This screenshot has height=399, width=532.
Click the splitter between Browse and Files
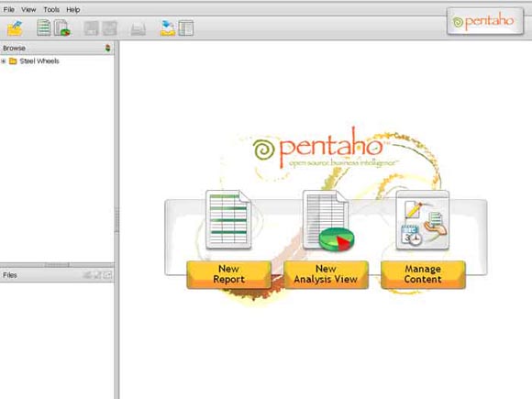[57, 265]
